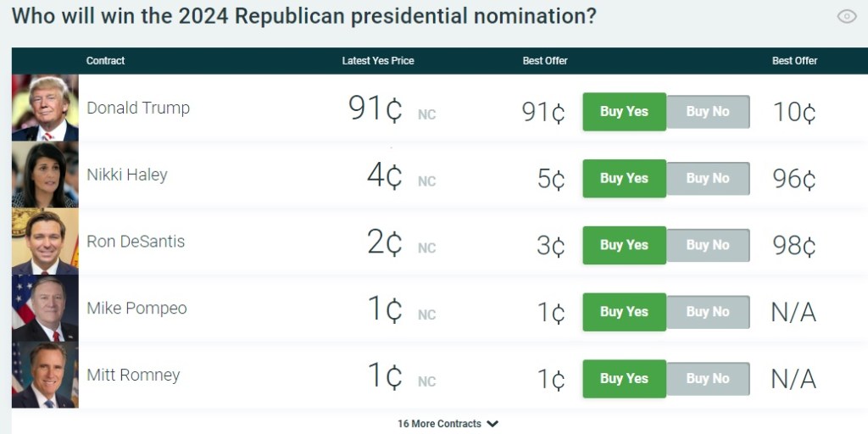Screen dimensions: 868x434
Task: Open Donald Trump's photo thumbnail
Action: (45, 108)
